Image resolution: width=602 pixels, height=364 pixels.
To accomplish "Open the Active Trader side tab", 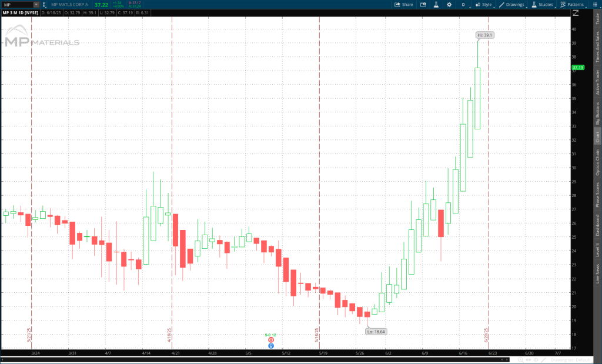I will 597,82.
